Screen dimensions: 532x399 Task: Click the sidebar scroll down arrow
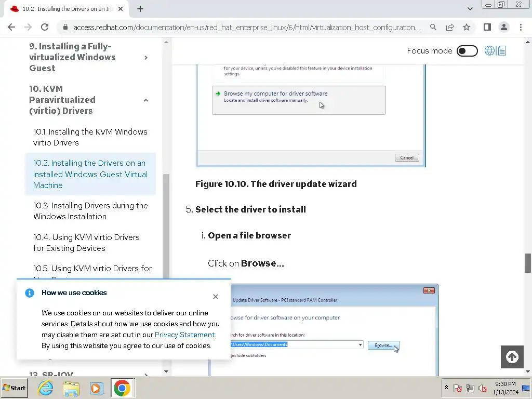click(x=166, y=371)
